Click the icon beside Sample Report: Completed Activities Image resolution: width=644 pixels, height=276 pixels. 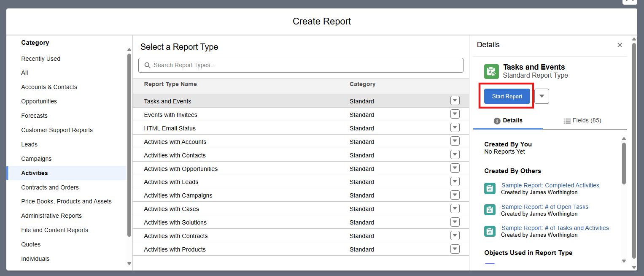(x=490, y=189)
